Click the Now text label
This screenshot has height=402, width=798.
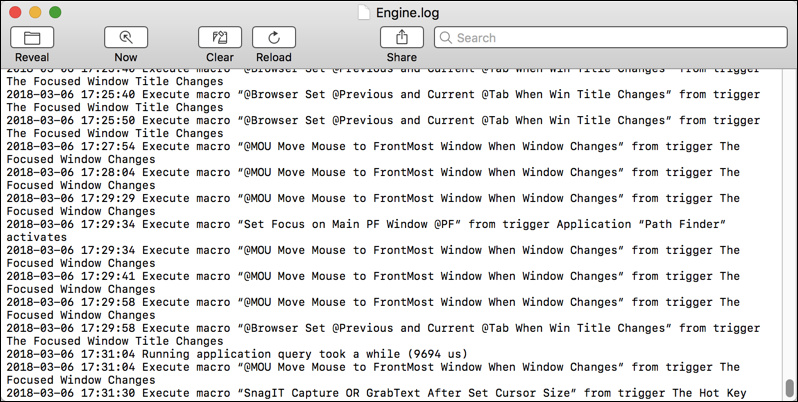click(126, 58)
